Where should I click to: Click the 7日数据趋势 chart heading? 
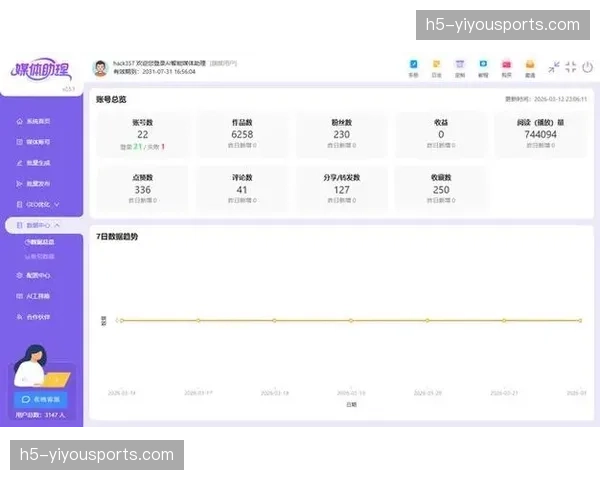(117, 237)
